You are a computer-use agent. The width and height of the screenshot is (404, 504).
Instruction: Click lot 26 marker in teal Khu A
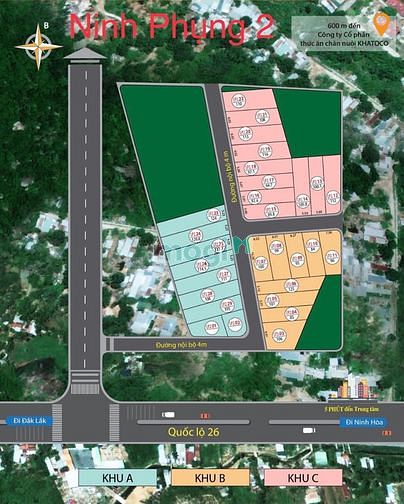(201, 266)
